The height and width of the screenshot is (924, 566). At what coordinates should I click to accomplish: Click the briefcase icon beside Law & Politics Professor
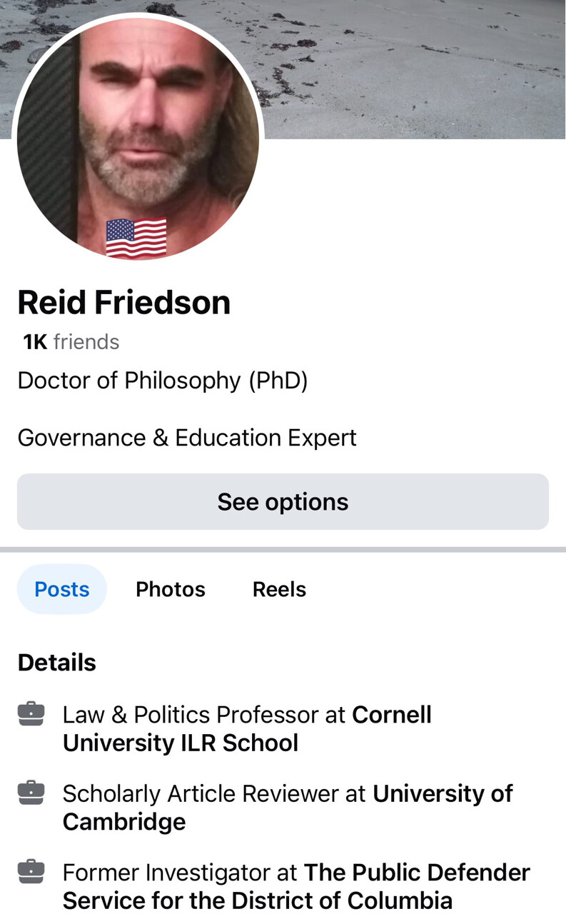(x=31, y=714)
